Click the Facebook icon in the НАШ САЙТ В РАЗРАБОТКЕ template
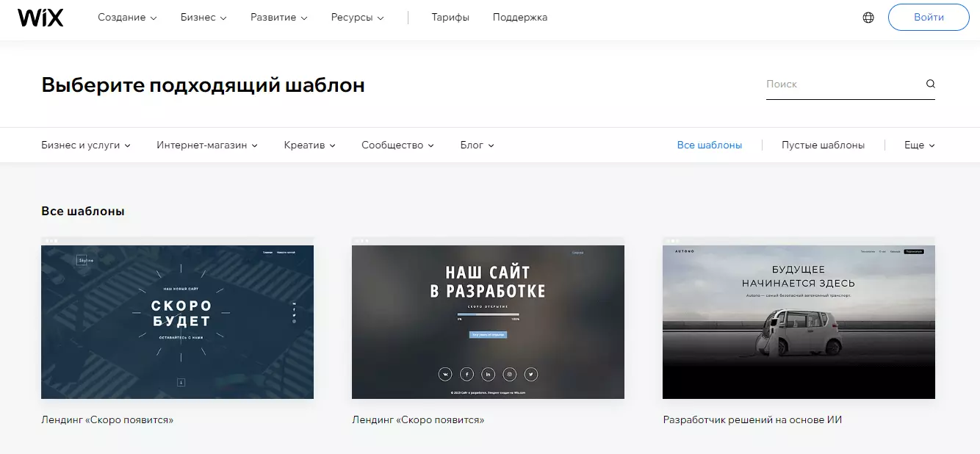The height and width of the screenshot is (454, 980). 466,375
